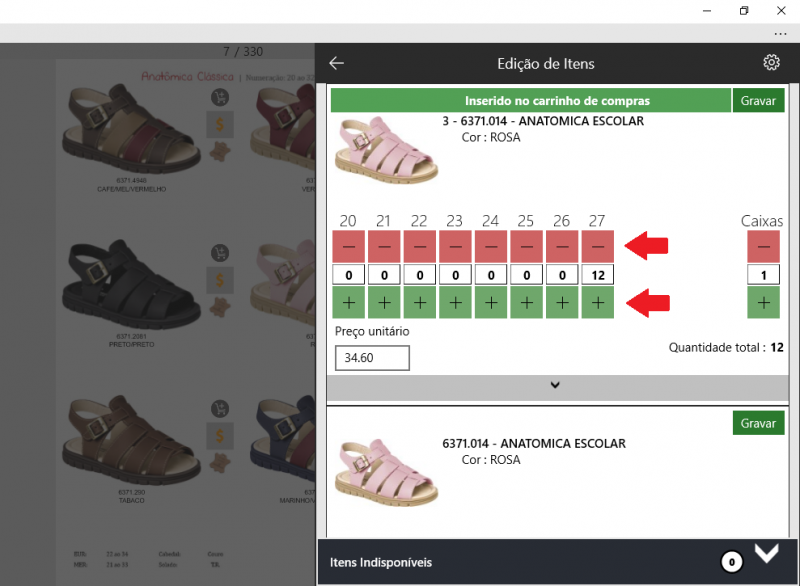Click the Preço unitário input field
Viewport: 800px width, 586px height.
[372, 357]
